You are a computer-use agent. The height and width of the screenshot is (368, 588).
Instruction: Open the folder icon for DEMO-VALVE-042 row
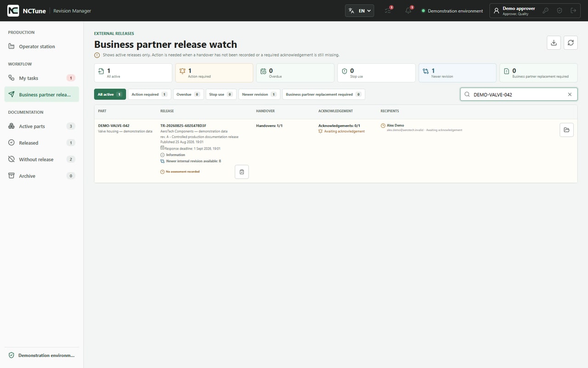(566, 130)
